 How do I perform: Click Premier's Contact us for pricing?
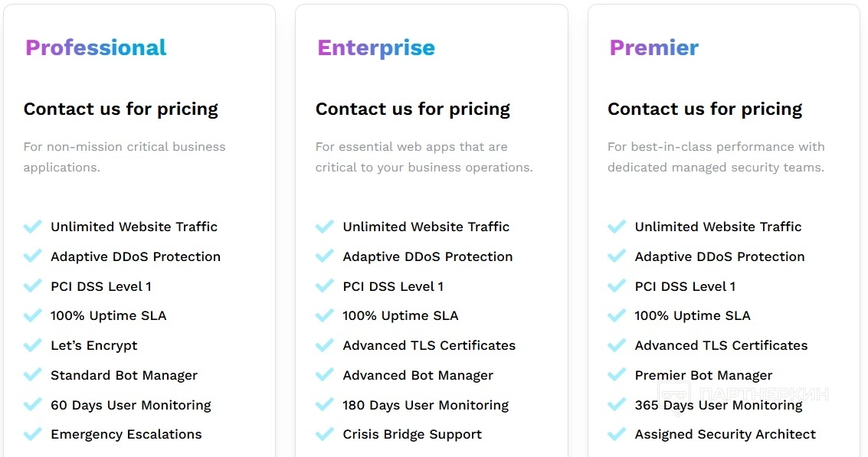coord(705,109)
